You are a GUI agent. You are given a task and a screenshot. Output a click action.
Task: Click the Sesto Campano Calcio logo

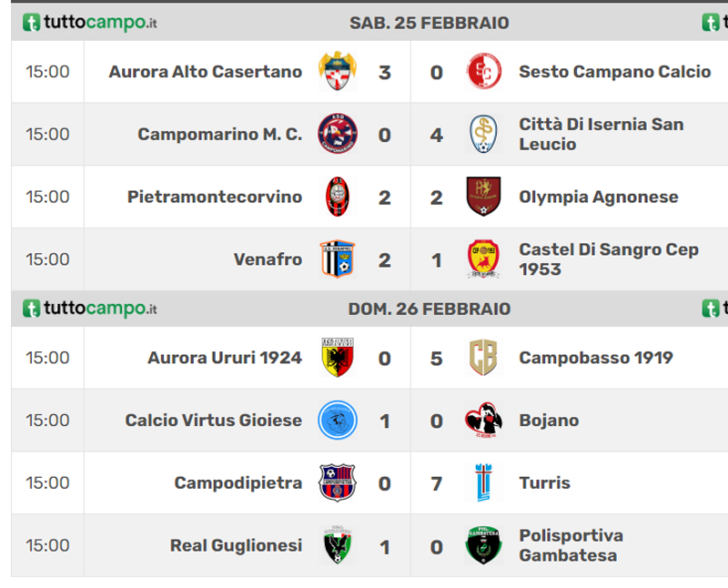pyautogui.click(x=483, y=71)
